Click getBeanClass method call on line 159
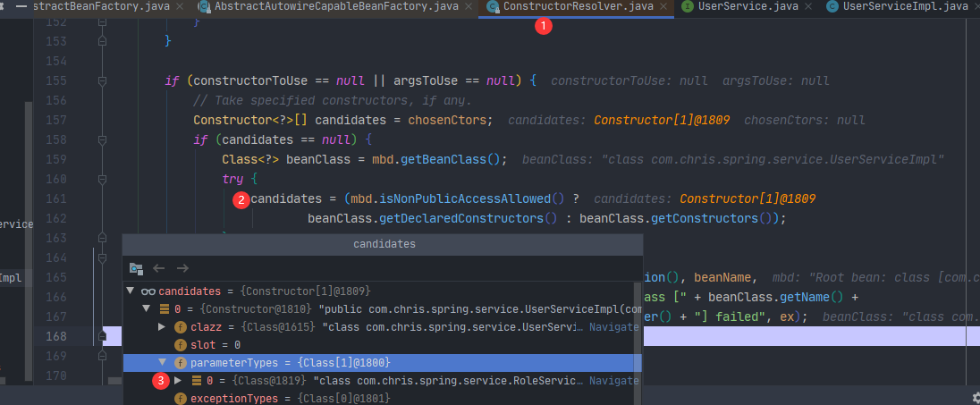The image size is (980, 405). point(444,159)
